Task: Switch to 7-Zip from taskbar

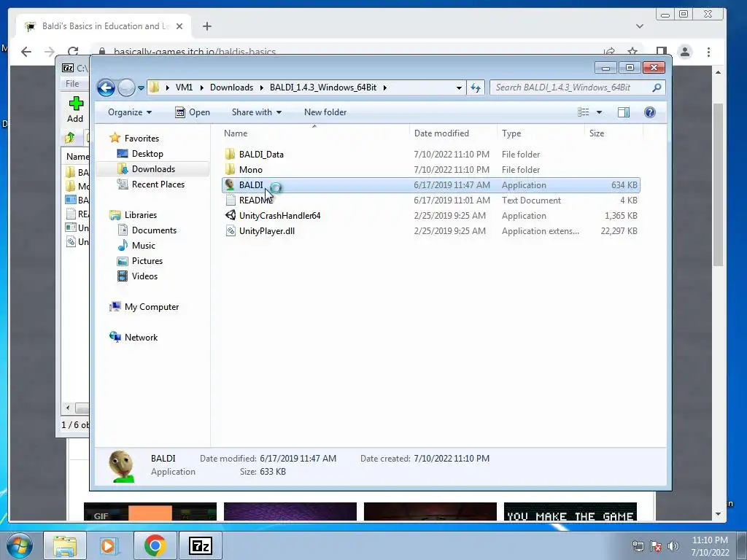Action: click(x=200, y=545)
